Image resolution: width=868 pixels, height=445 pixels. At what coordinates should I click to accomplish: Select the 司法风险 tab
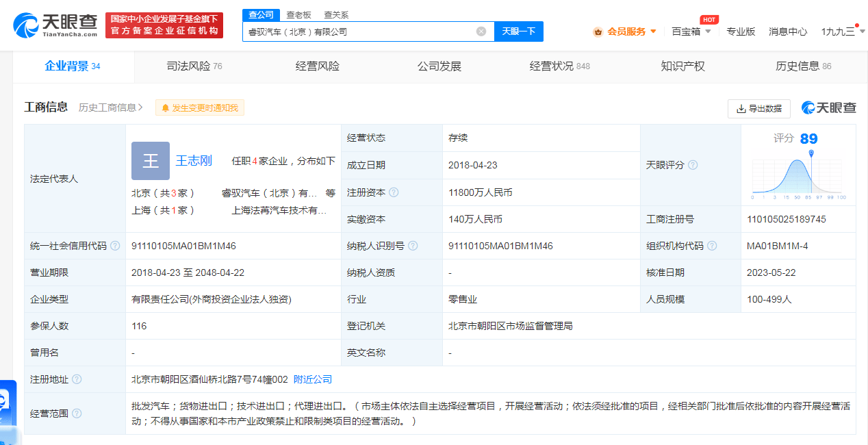pyautogui.click(x=194, y=66)
